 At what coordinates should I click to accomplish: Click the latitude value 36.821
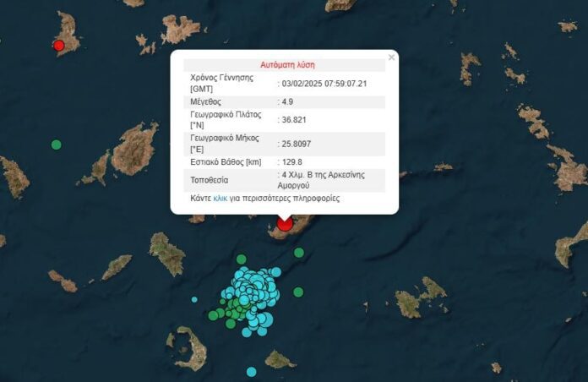(x=293, y=119)
